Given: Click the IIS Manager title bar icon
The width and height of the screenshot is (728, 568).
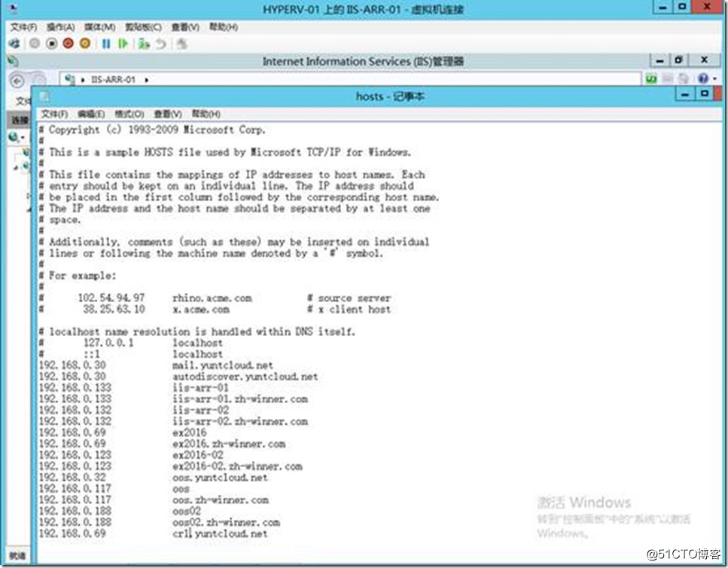Looking at the screenshot, I should (x=13, y=61).
